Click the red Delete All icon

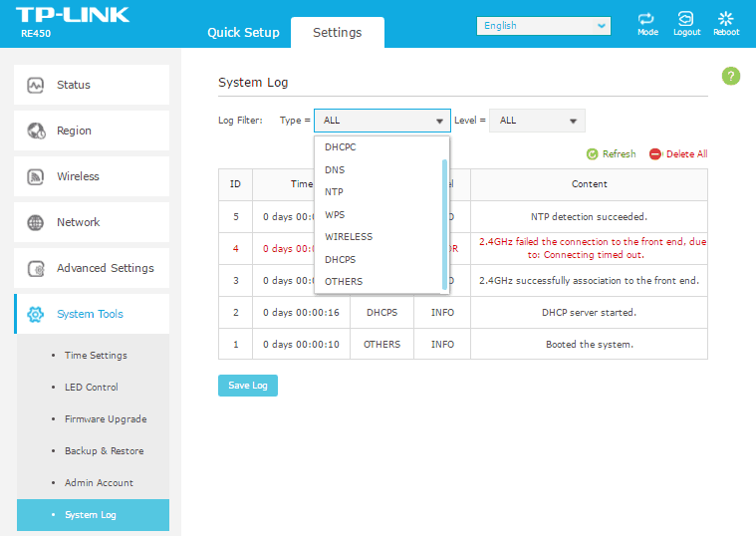655,154
